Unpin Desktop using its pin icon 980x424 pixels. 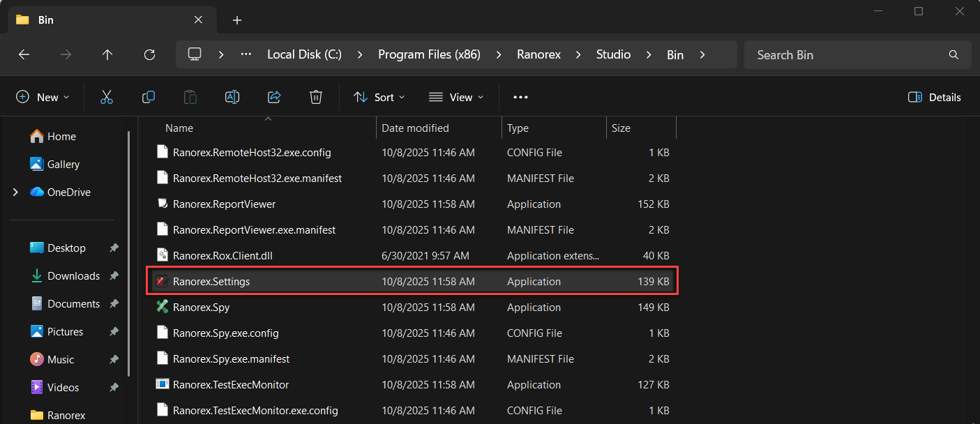[114, 248]
